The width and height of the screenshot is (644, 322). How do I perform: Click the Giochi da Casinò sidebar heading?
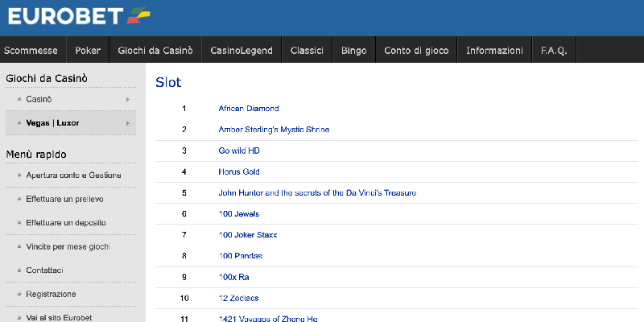47,78
